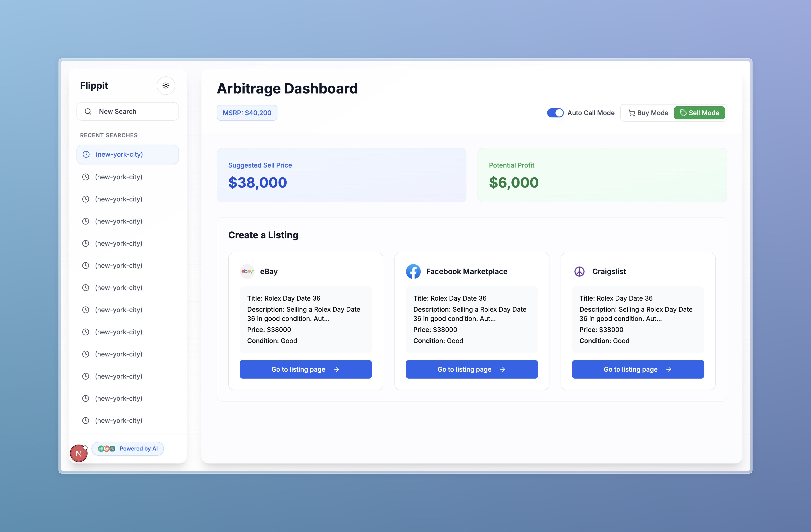The image size is (811, 532).
Task: Click the Facebook Marketplace logo icon
Action: pos(413,271)
